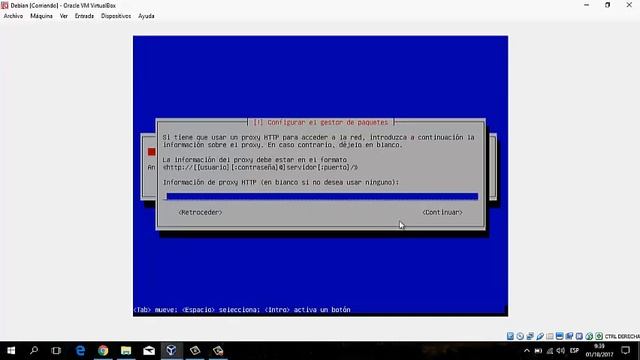The height and width of the screenshot is (360, 640).
Task: Click the mouse integration status icon
Action: point(589,336)
